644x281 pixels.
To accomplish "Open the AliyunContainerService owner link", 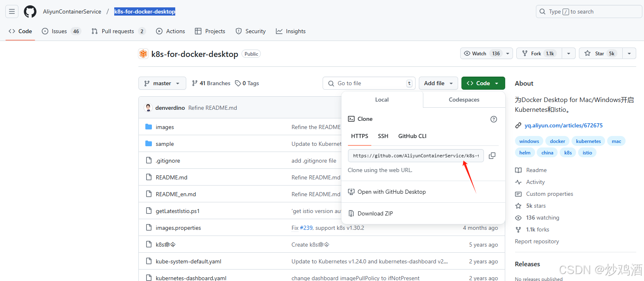I will [72, 11].
